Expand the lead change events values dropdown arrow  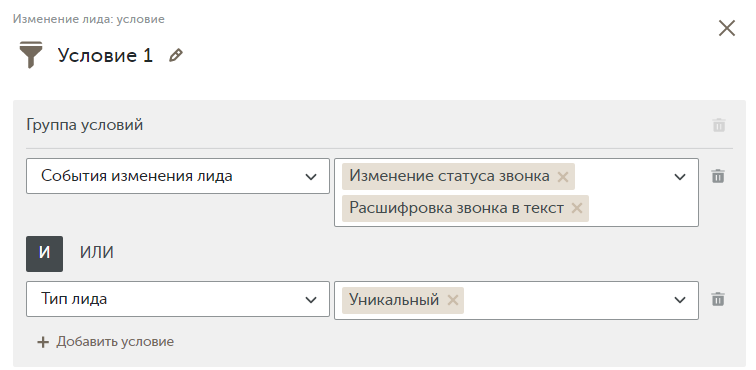(680, 177)
